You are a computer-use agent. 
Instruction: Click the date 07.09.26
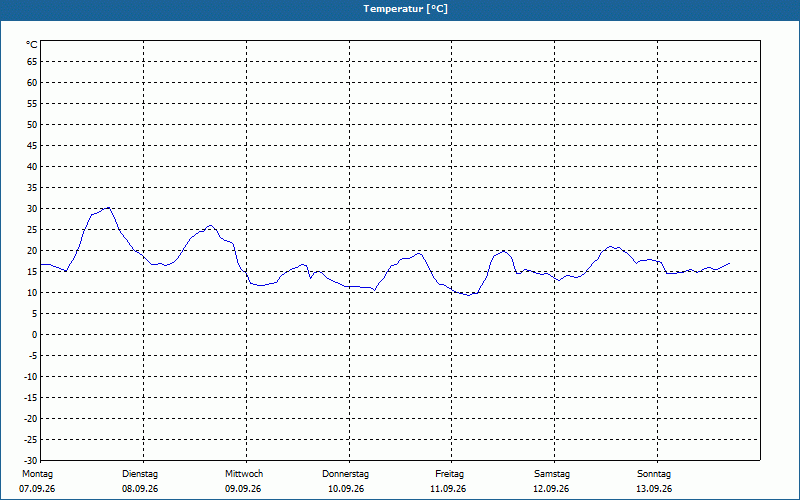[x=37, y=489]
